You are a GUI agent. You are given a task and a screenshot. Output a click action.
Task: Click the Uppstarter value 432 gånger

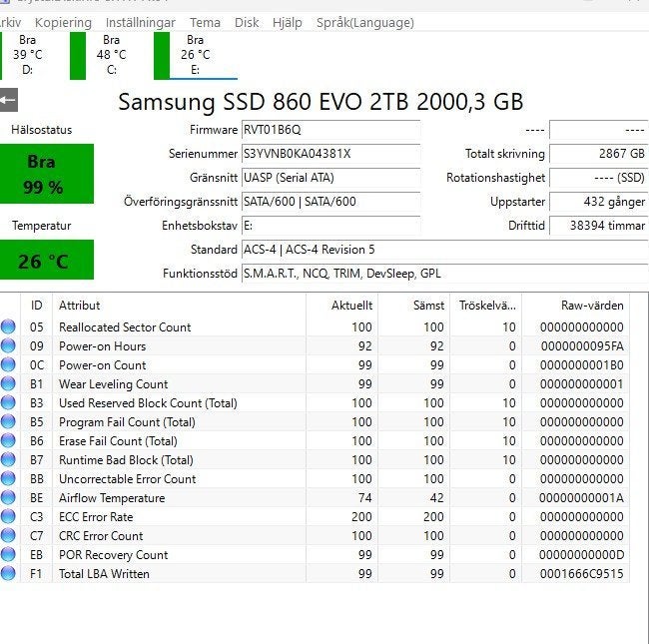click(x=598, y=202)
